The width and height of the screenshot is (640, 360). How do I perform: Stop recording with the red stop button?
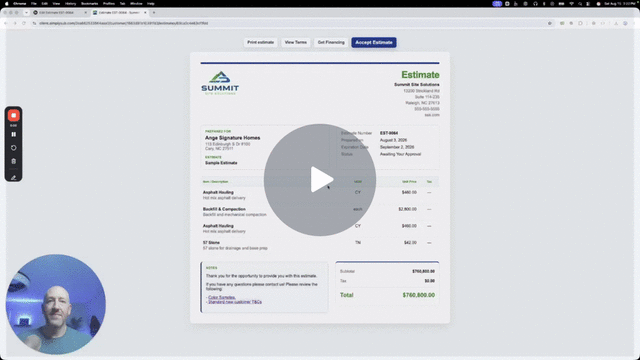[13, 116]
